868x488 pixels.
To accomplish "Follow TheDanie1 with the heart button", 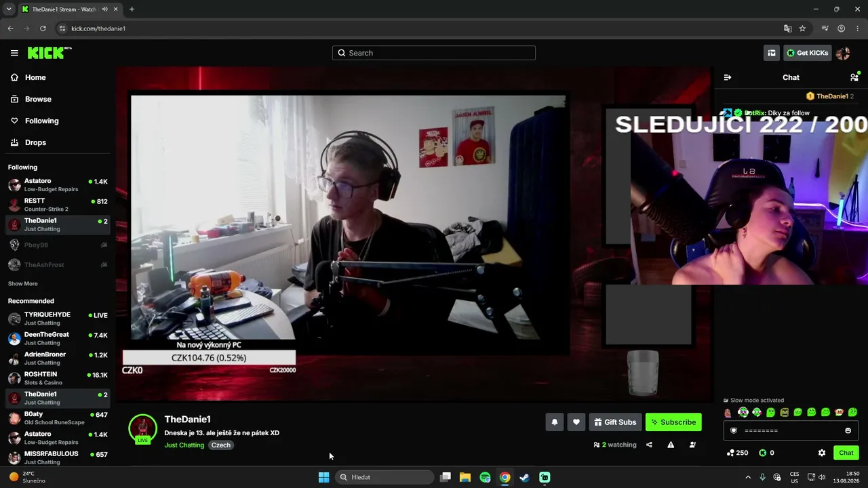I will 576,422.
